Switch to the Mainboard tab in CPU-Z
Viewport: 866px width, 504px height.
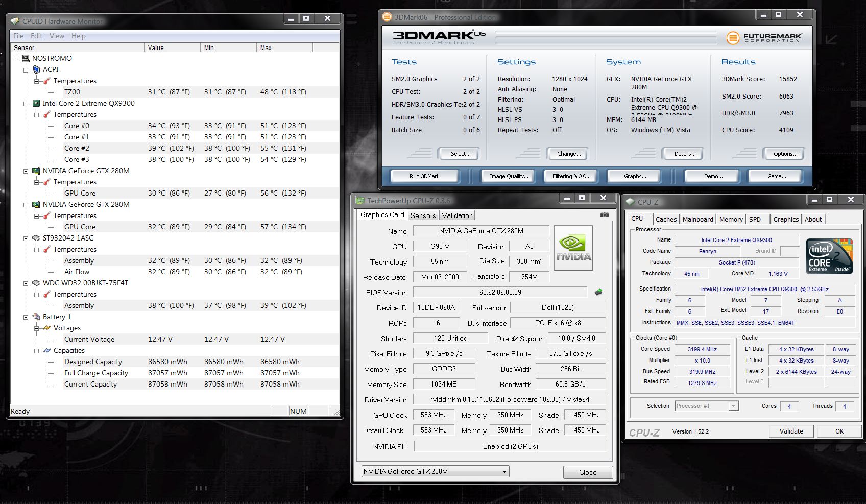pos(697,219)
